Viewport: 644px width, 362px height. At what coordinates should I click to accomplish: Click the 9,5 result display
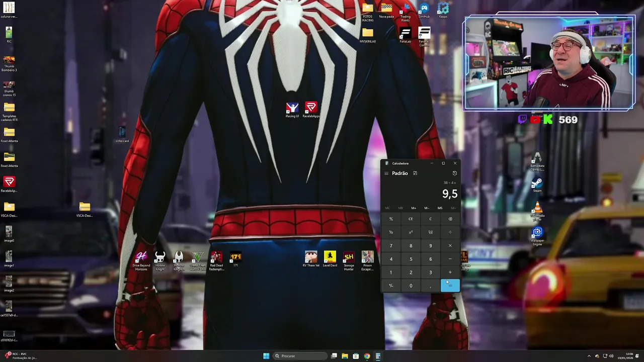pos(450,194)
